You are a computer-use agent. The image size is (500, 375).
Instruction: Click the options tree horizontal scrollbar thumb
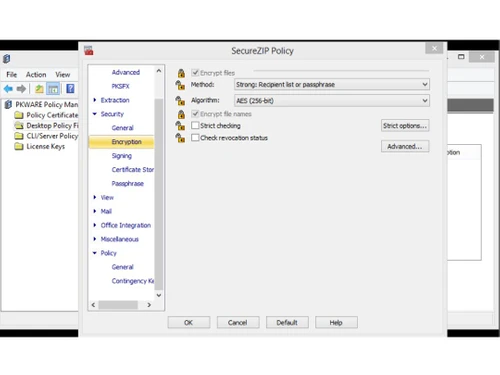[x=118, y=305]
